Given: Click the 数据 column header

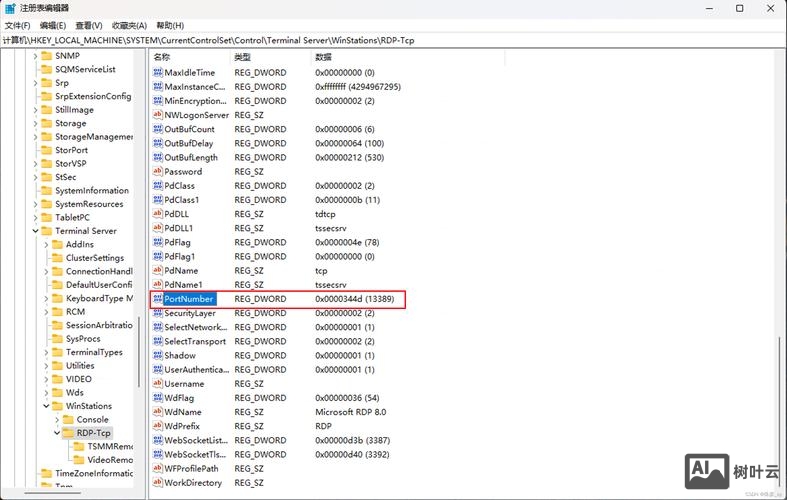Looking at the screenshot, I should 324,58.
